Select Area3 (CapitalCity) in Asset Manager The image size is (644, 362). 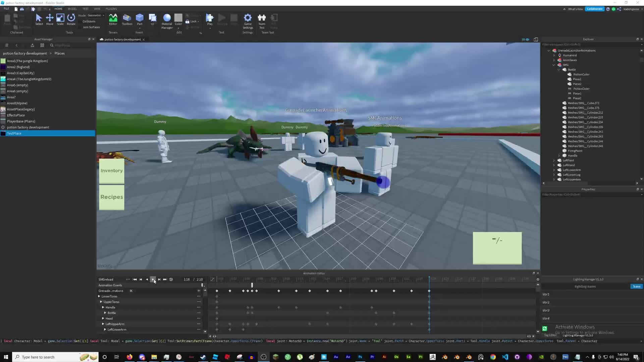point(20,73)
